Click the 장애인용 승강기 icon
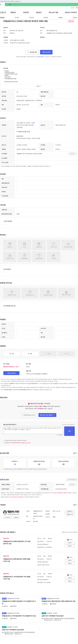Image resolution: width=78 pixels, height=644 pixels. coord(30,293)
